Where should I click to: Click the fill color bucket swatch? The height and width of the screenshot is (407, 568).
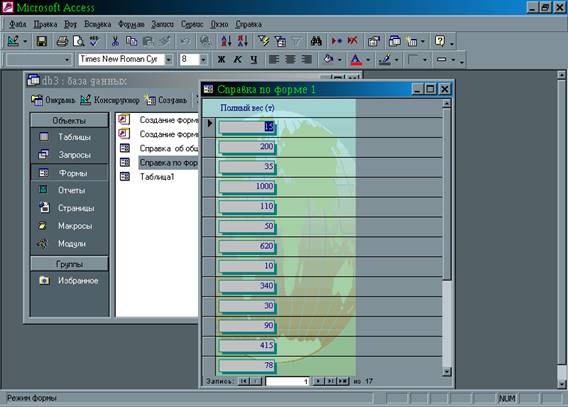coord(328,59)
